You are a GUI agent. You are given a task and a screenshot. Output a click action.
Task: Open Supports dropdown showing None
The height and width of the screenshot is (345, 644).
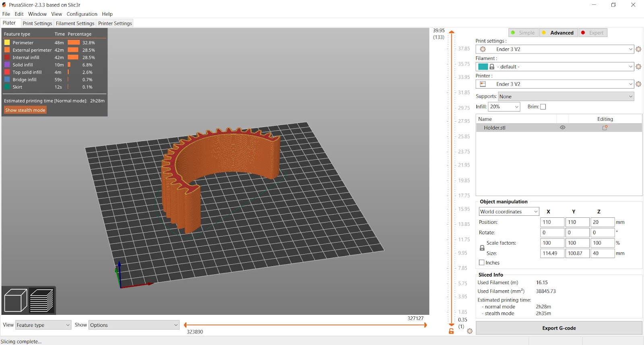point(566,97)
